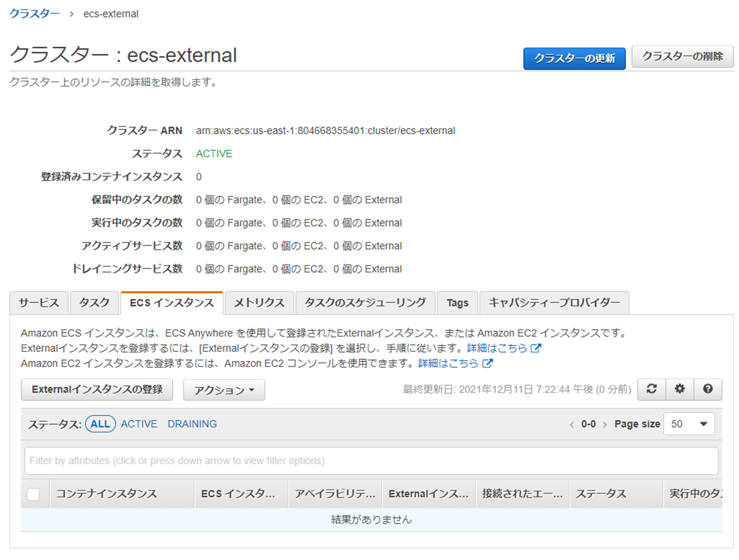
Task: Filter by ACTIVE status
Action: pyautogui.click(x=139, y=424)
